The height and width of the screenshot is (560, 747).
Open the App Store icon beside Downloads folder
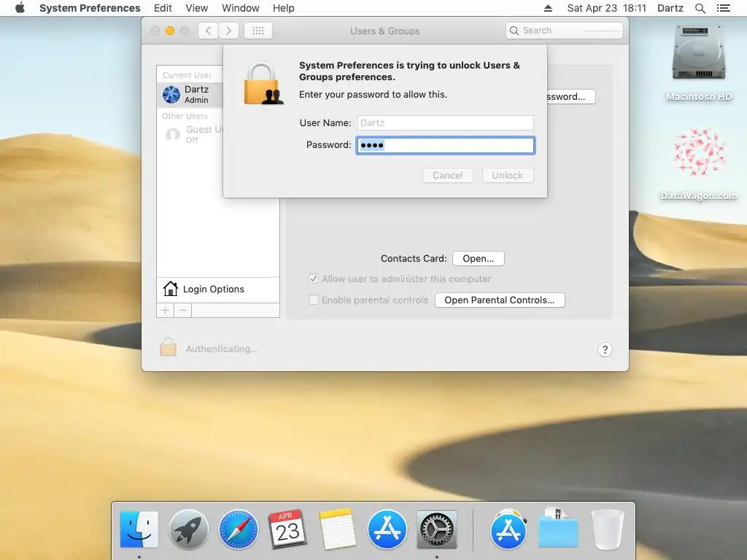[x=508, y=529]
